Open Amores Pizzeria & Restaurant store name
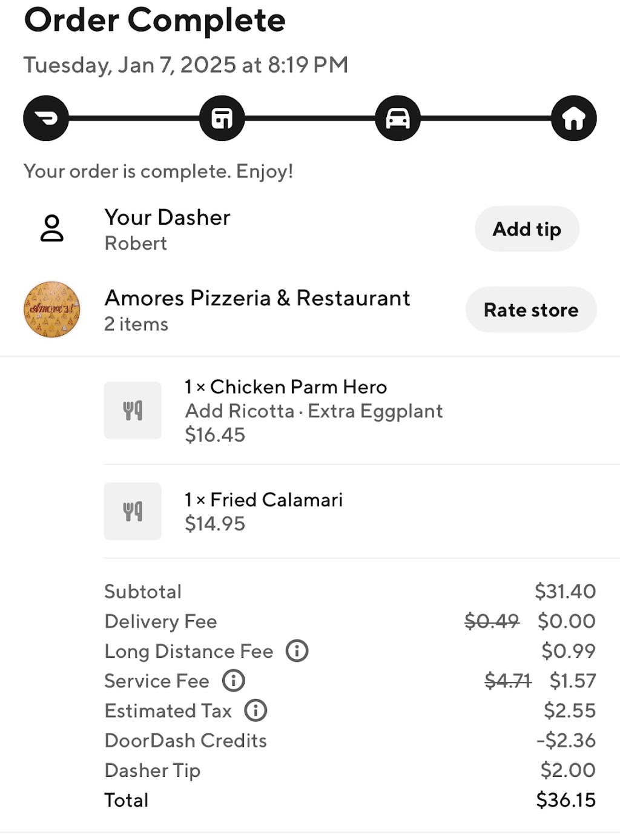Image resolution: width=620 pixels, height=840 pixels. tap(257, 298)
